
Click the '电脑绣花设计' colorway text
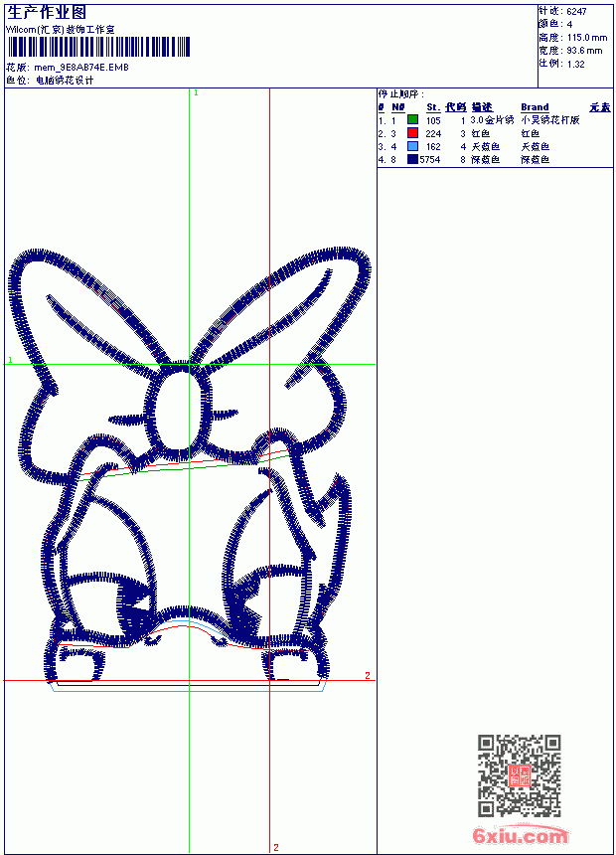(x=65, y=81)
